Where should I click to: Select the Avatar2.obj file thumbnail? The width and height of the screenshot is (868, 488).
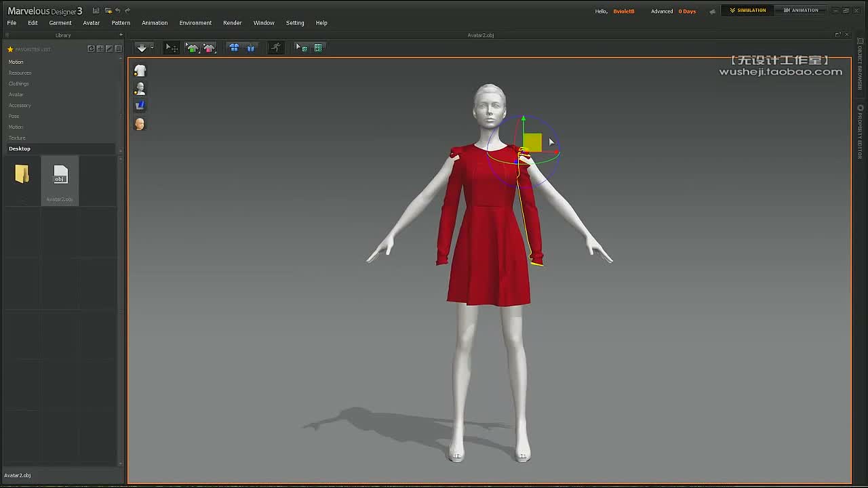(60, 180)
